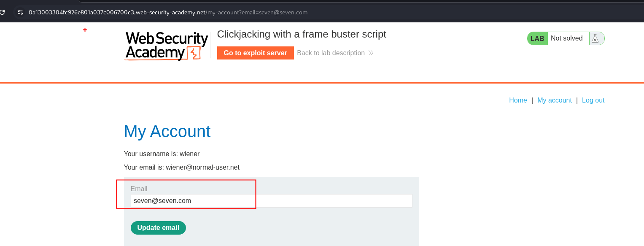Click the red plus marker

(85, 30)
